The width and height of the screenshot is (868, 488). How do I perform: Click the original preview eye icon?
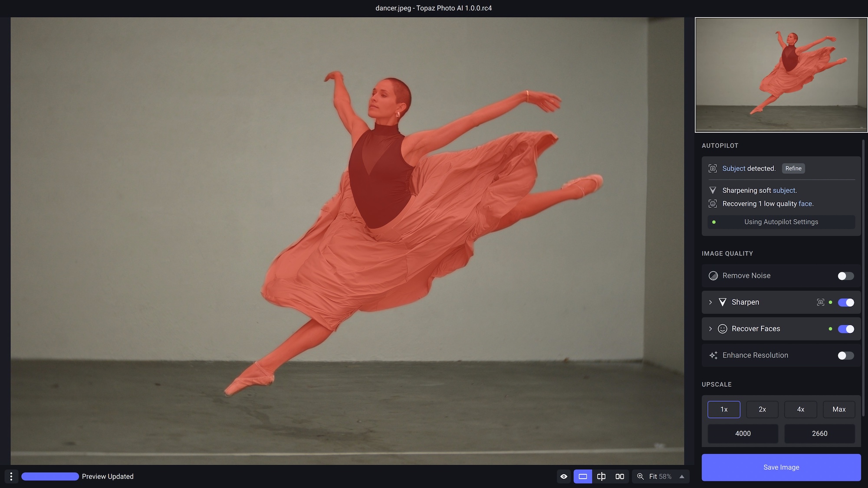564,476
